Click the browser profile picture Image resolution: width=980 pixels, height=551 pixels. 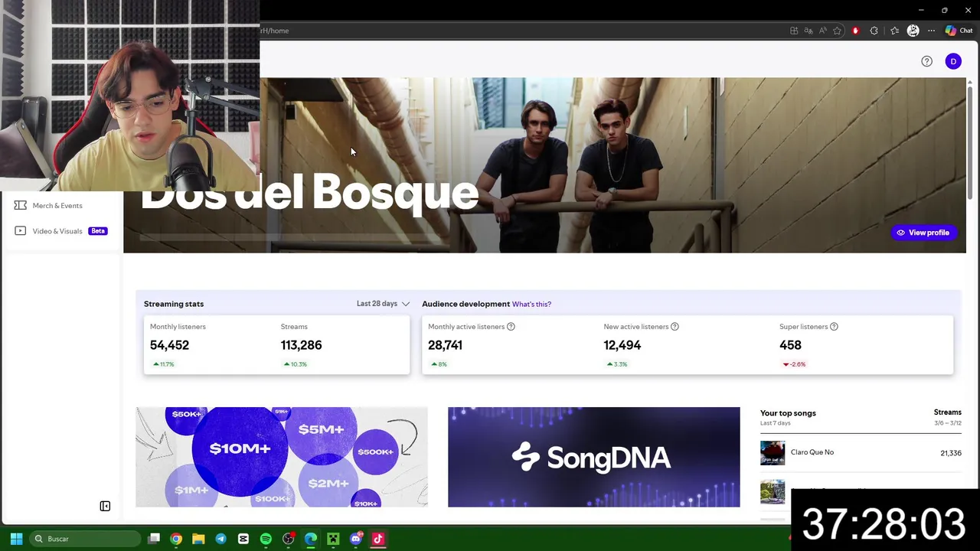coord(913,31)
